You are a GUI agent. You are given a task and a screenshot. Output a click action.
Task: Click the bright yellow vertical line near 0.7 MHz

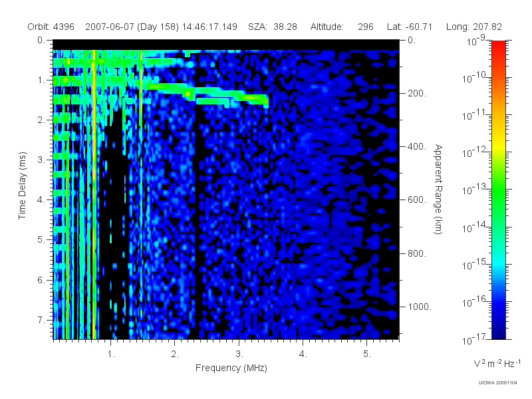coord(94,194)
